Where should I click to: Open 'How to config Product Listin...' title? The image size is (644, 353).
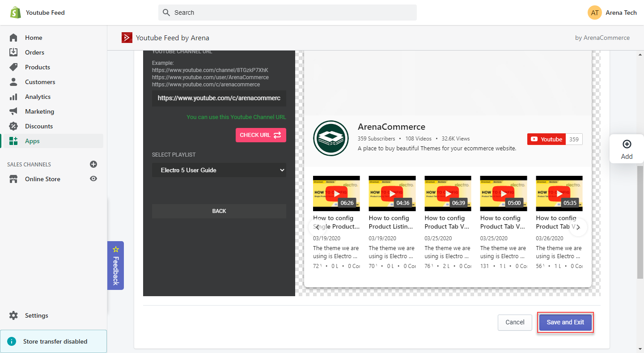[391, 222]
